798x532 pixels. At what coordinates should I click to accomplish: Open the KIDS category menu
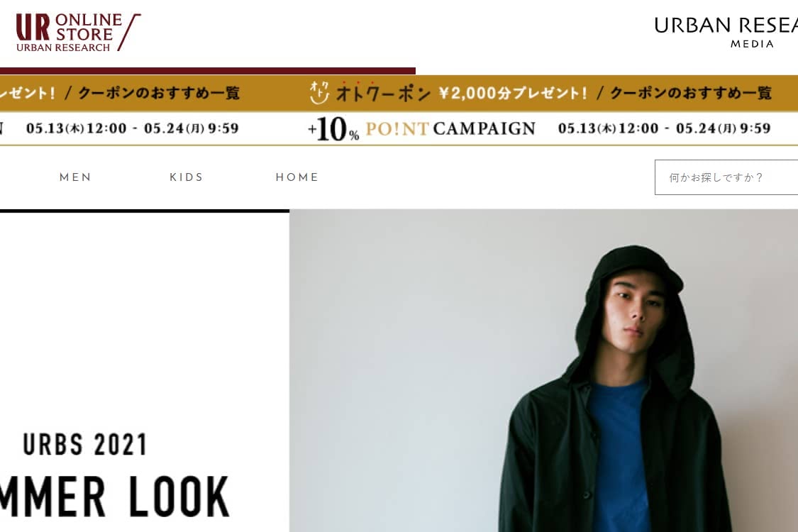[x=187, y=177]
